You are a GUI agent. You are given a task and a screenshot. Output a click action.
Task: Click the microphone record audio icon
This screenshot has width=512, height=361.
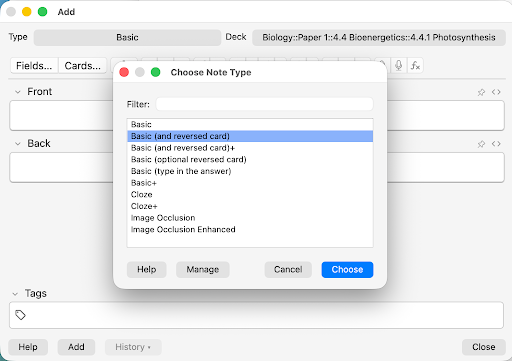pyautogui.click(x=398, y=65)
